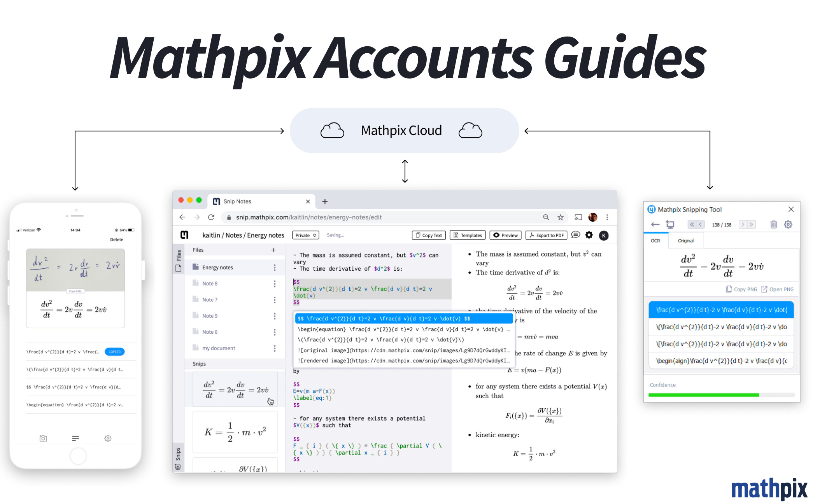Toggle the Private visibility dropdown

click(305, 234)
